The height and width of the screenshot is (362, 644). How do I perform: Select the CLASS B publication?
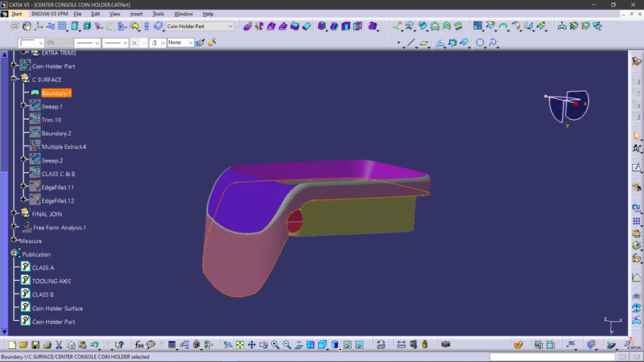[x=43, y=294]
